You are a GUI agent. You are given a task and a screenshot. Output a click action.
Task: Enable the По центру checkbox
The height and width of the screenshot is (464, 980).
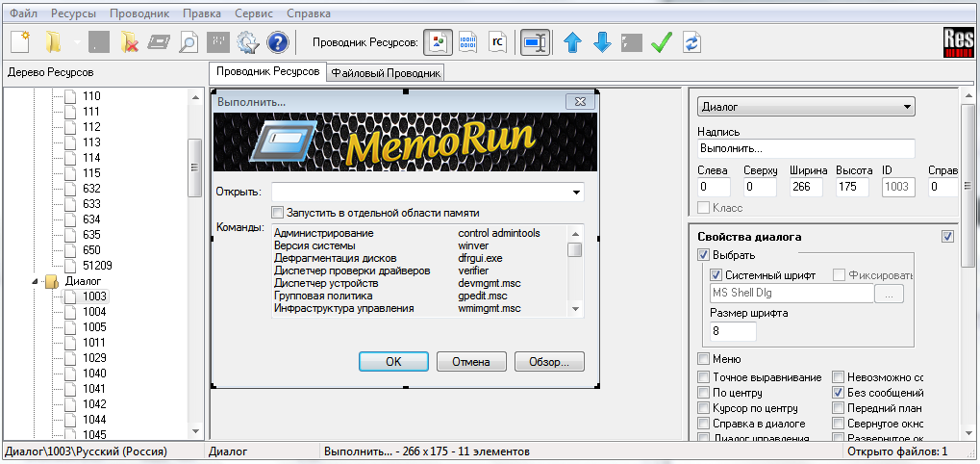click(703, 393)
